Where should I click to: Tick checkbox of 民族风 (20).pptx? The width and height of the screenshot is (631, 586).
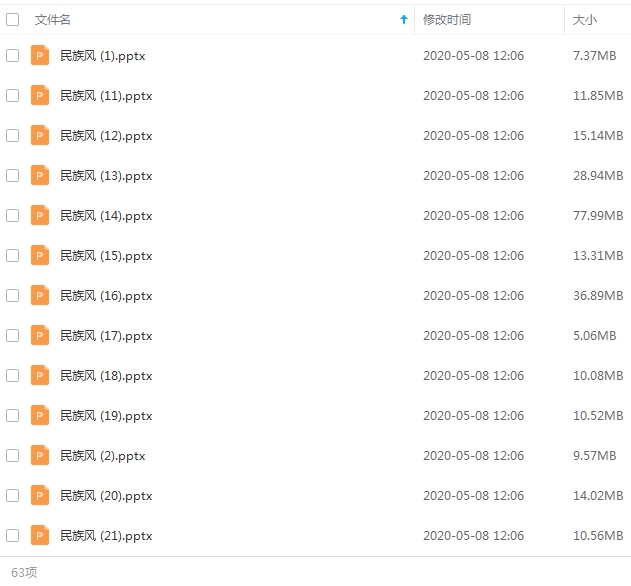click(x=12, y=495)
